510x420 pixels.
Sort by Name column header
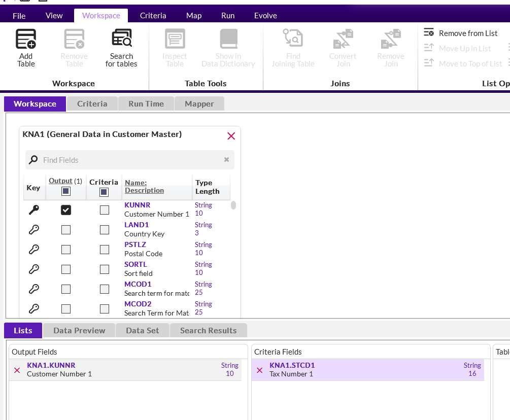[x=135, y=183]
